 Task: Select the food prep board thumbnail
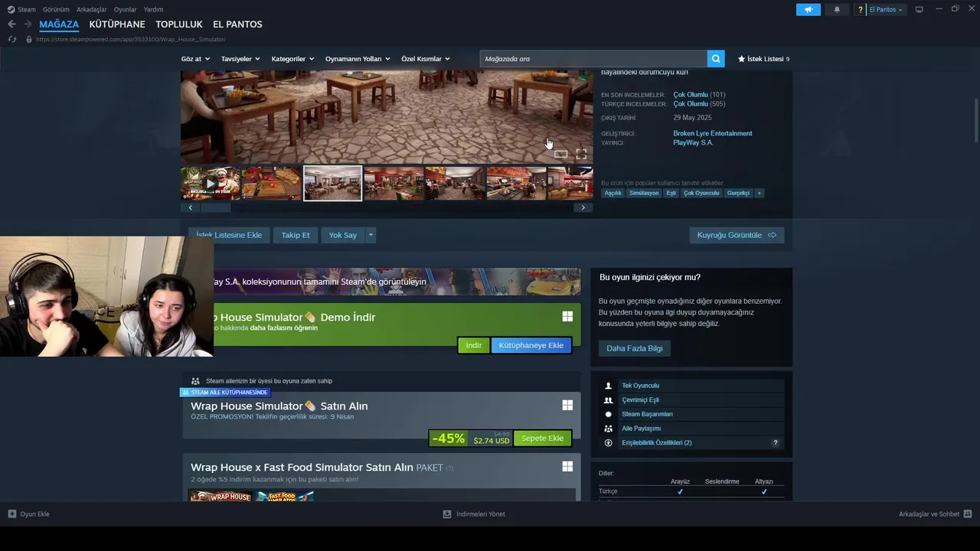click(x=272, y=184)
